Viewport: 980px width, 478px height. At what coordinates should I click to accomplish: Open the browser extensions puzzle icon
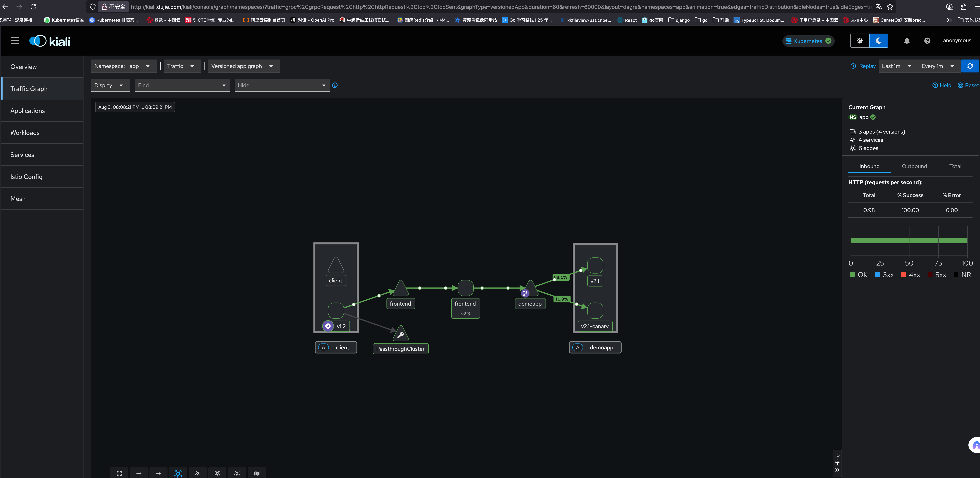pos(964,6)
